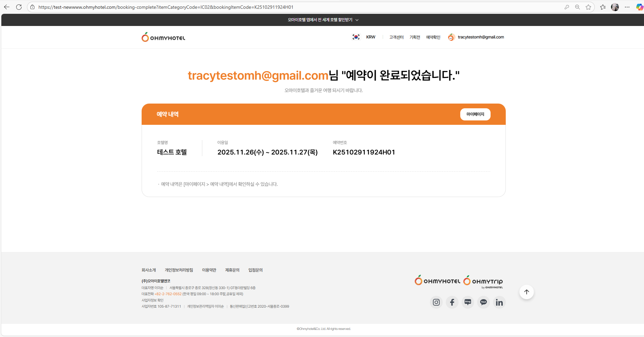This screenshot has width=644, height=337.
Task: Open 고객센터 in the header
Action: (x=397, y=37)
